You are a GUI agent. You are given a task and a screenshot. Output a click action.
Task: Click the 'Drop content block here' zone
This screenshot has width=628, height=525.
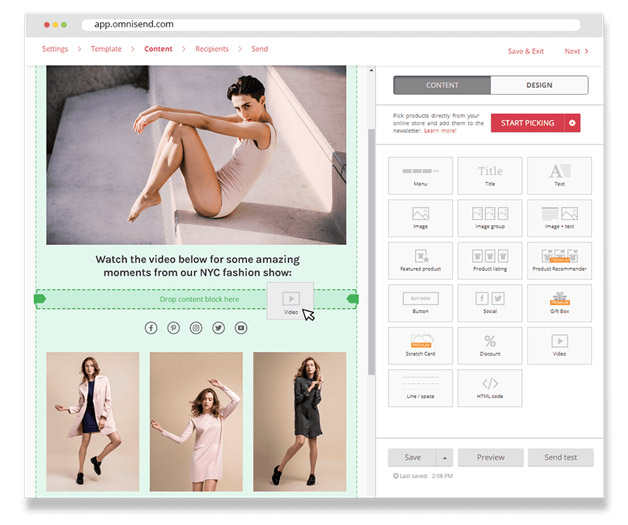point(197,299)
